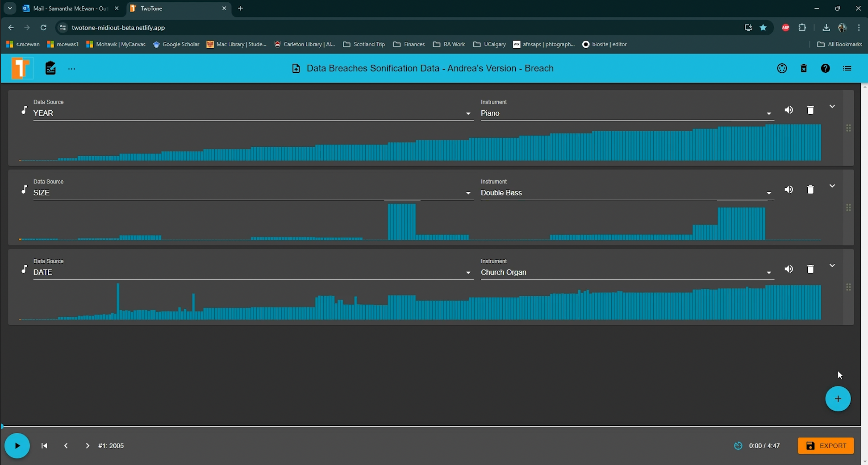This screenshot has height=465, width=868.
Task: Open the DATE data source dropdown
Action: pyautogui.click(x=253, y=272)
